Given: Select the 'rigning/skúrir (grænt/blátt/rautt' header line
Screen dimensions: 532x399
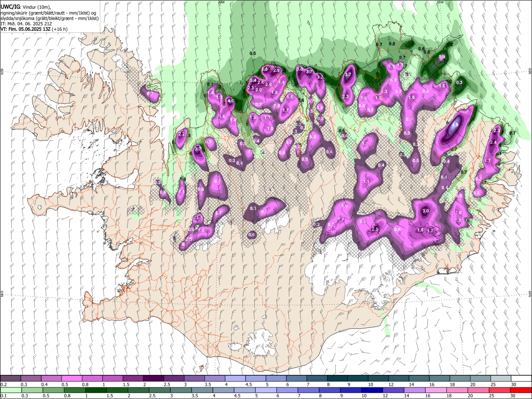Looking at the screenshot, I should pos(49,13).
